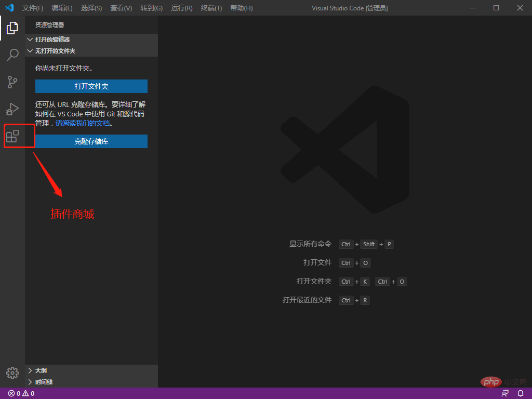Click the VS Code logo in title bar
This screenshot has height=399, width=532.
coord(9,7)
